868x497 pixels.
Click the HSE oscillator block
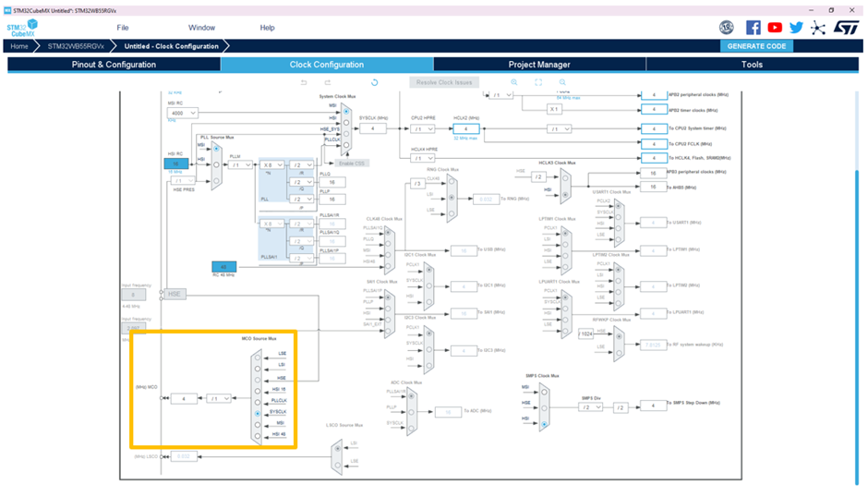175,294
